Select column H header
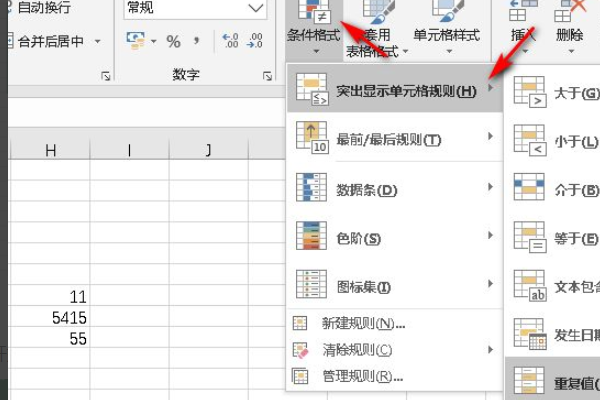The height and width of the screenshot is (400, 600). [x=50, y=150]
